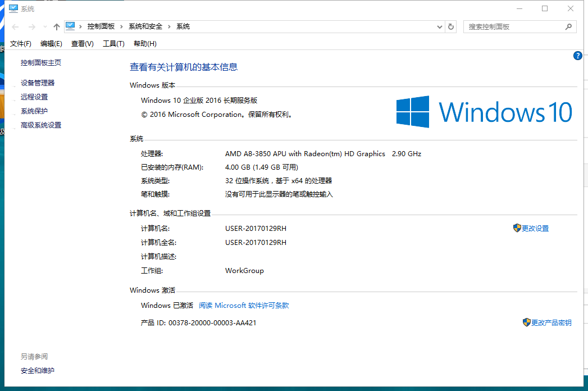Expand chevron after 系统和安全 breadcrumb
Viewport: 588px width, 391px height.
(x=169, y=26)
